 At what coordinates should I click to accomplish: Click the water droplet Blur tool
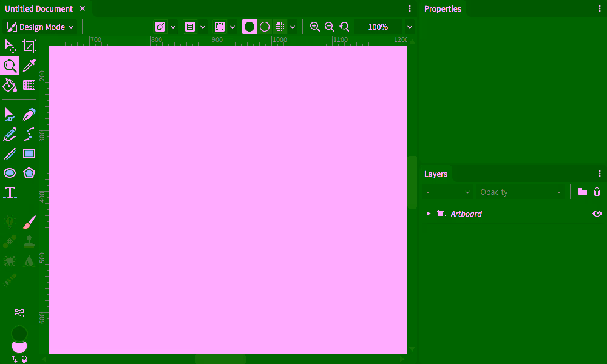click(29, 261)
